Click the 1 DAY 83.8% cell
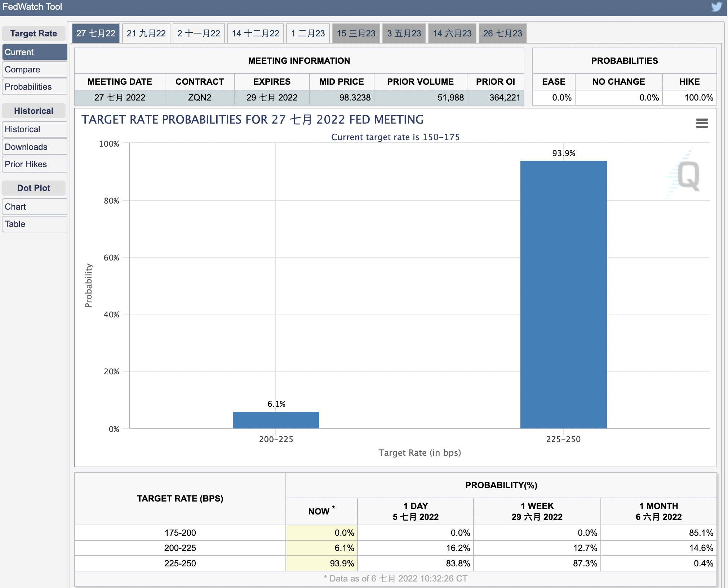The image size is (728, 588). 416,563
